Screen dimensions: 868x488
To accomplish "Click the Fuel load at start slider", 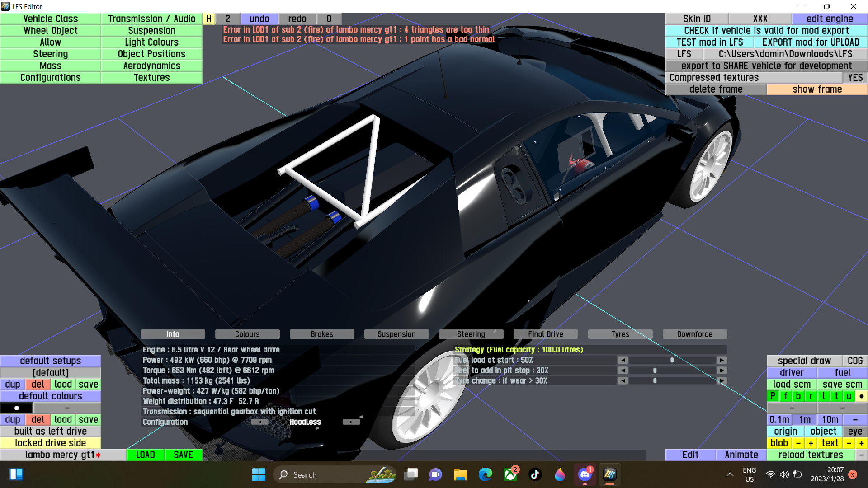I will click(x=672, y=360).
